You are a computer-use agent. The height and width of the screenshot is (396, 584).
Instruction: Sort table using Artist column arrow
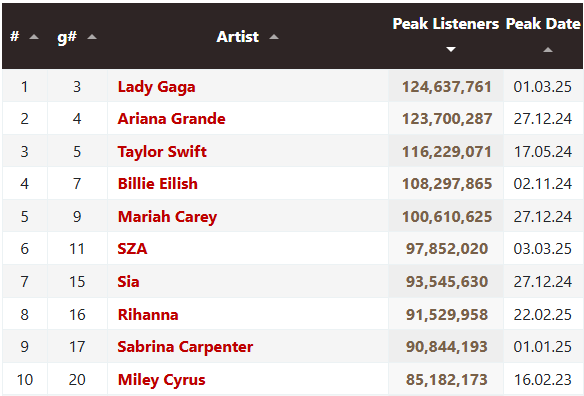tap(274, 37)
